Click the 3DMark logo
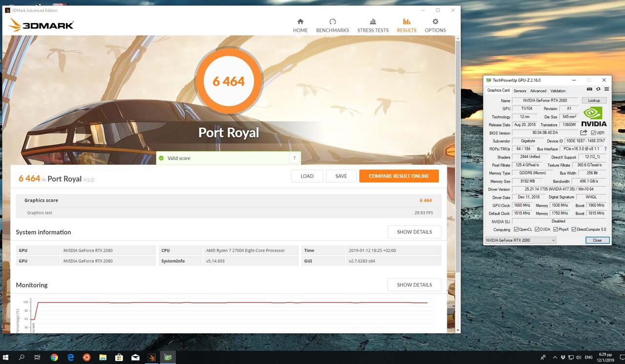Viewport: 625px width, 364px height. coord(41,25)
